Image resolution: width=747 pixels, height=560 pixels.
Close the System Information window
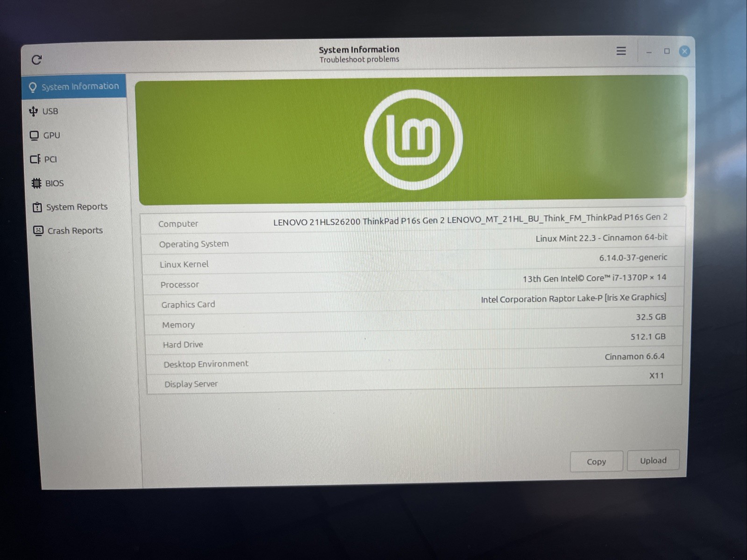click(x=684, y=51)
